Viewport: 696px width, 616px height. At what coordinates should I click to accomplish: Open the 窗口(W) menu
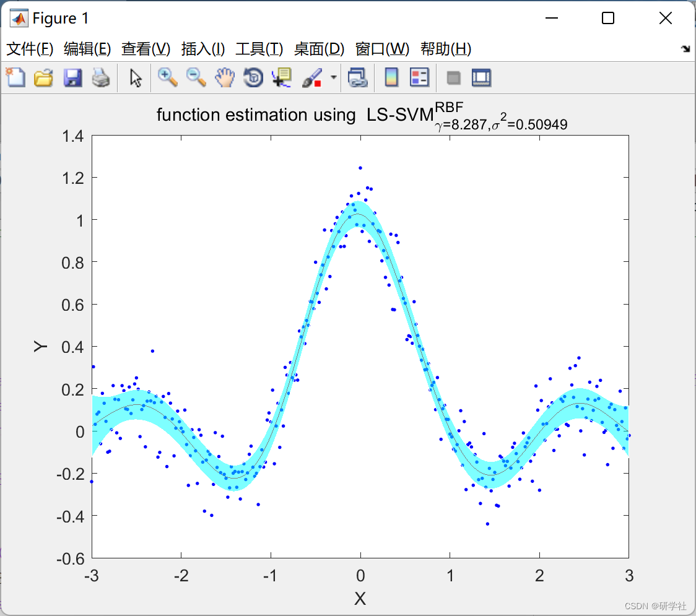[382, 49]
